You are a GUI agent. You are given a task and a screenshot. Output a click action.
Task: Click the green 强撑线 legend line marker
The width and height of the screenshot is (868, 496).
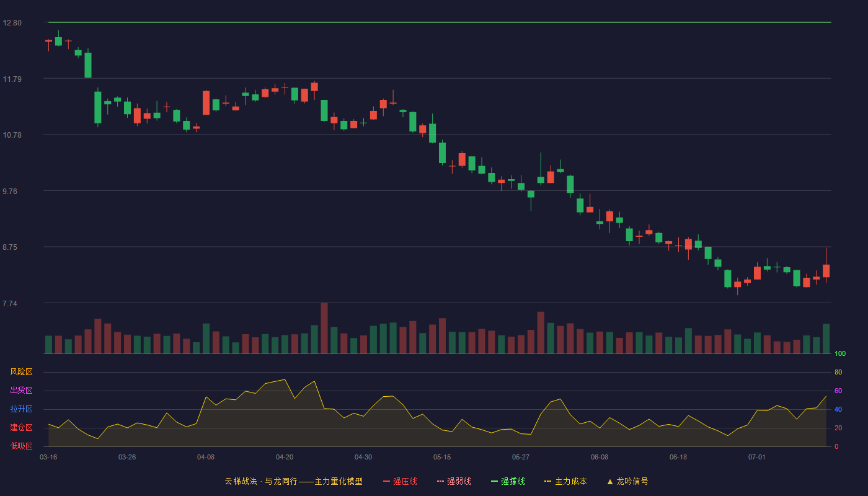click(x=494, y=481)
